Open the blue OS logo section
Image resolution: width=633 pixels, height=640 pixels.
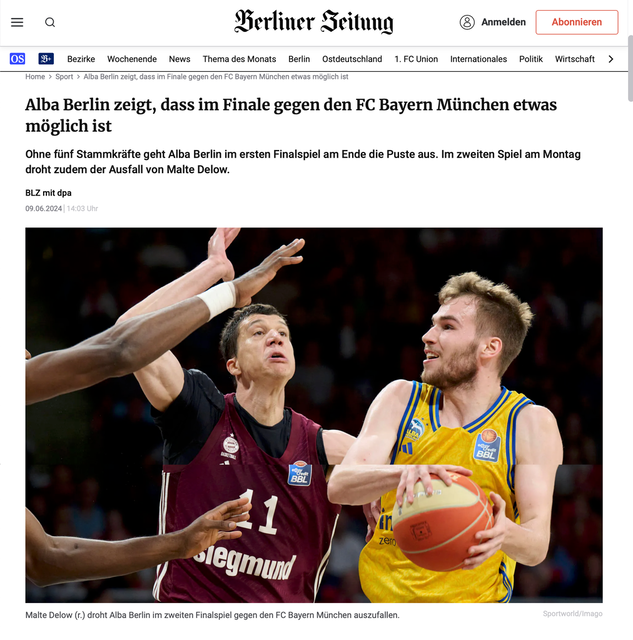pos(17,59)
